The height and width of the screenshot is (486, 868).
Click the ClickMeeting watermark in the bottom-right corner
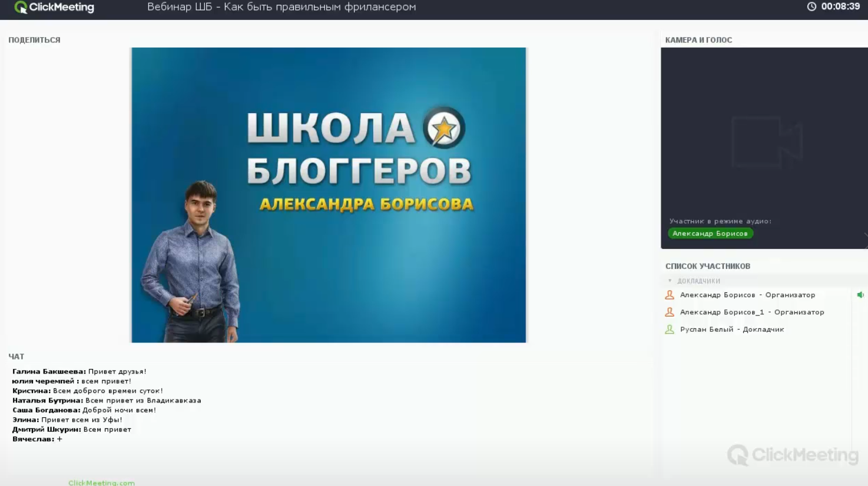click(x=794, y=454)
